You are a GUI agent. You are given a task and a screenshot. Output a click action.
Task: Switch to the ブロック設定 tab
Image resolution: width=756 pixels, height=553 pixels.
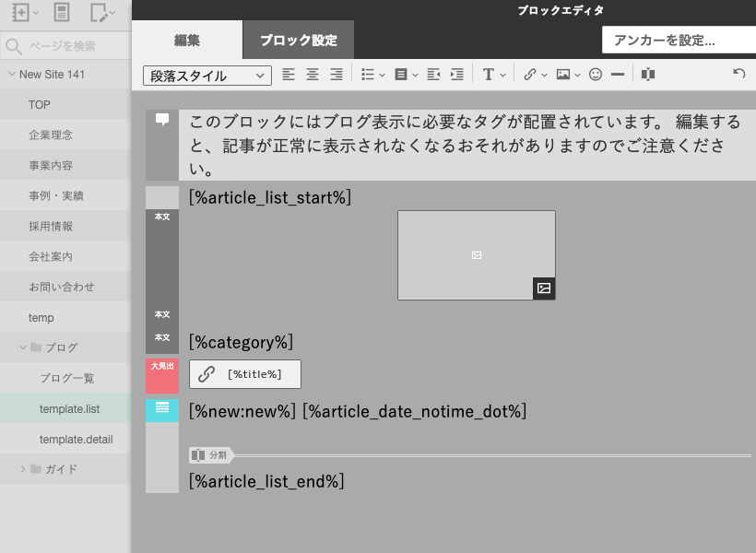299,40
